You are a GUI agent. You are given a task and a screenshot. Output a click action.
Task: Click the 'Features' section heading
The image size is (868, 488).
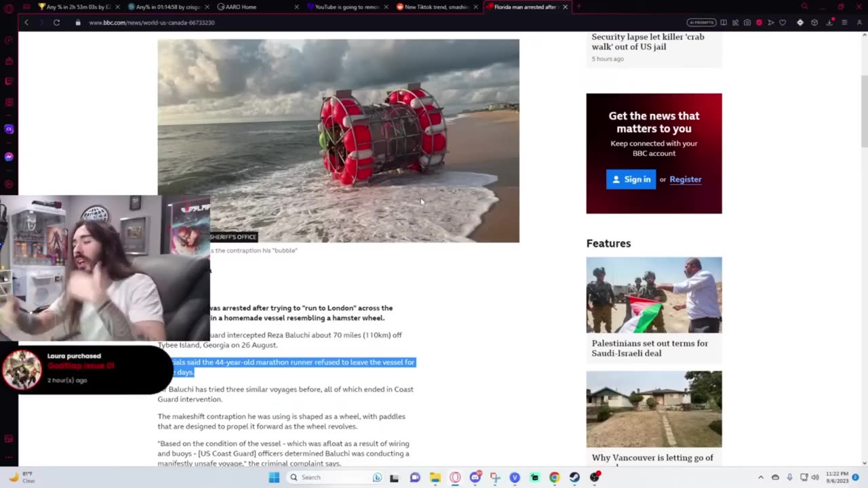point(608,243)
